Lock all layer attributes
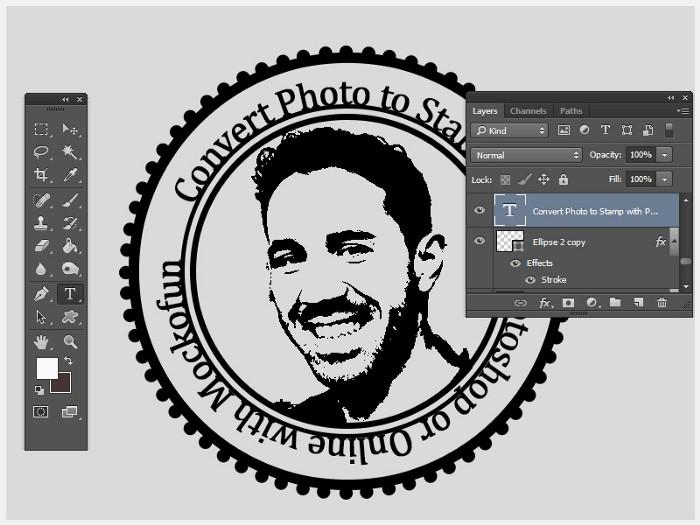This screenshot has width=700, height=525. (563, 179)
